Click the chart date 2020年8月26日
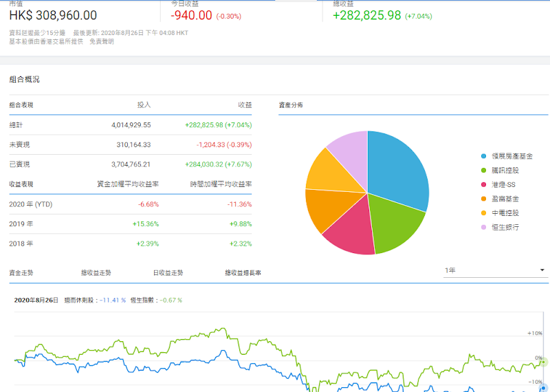Viewport: 550px width, 392px height. (36, 300)
